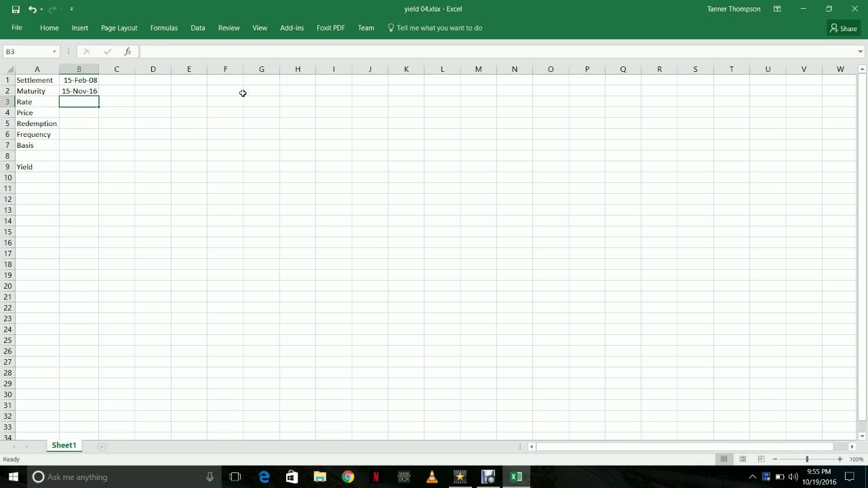
Task: Click inside the formula bar
Action: pyautogui.click(x=497, y=52)
